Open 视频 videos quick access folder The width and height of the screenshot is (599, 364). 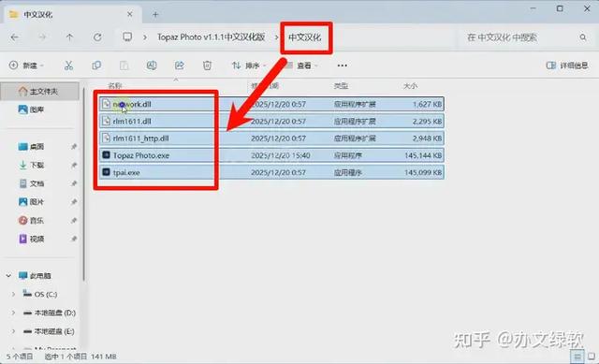pyautogui.click(x=31, y=239)
